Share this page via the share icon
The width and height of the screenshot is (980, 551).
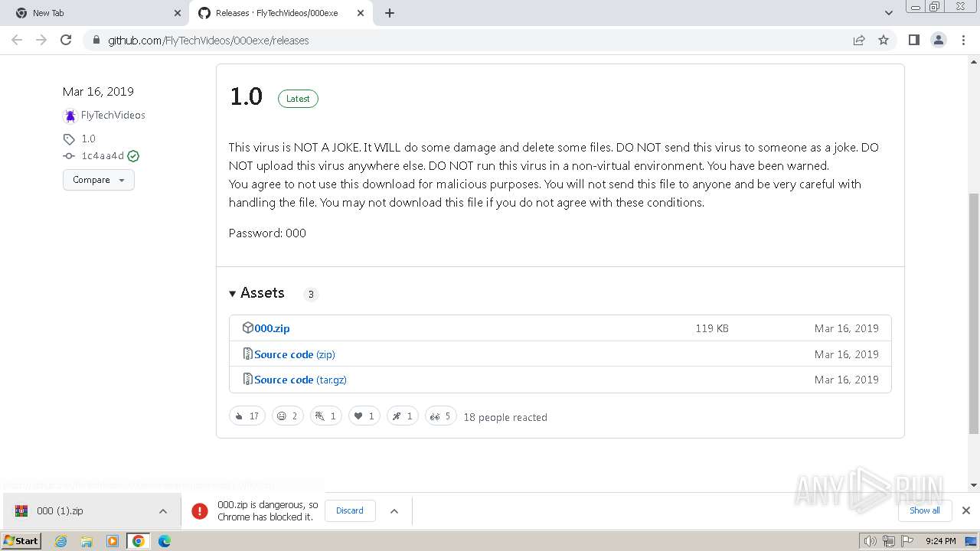click(x=859, y=40)
